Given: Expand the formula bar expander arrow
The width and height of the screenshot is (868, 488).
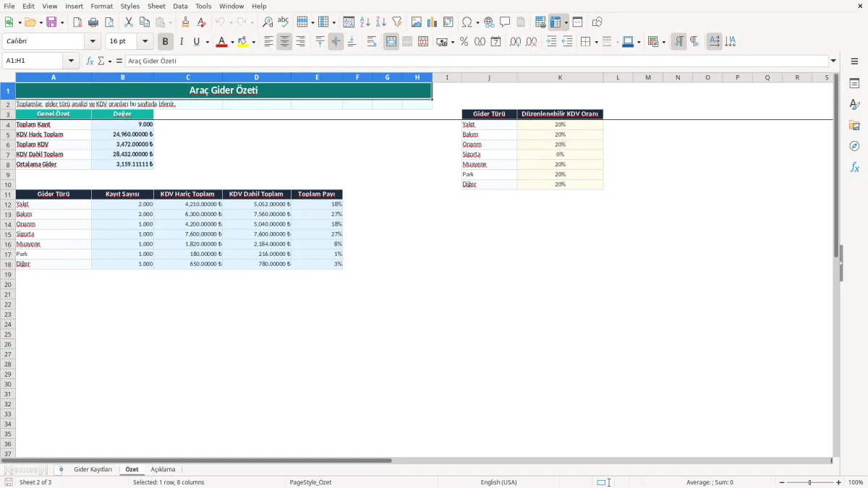Looking at the screenshot, I should [x=833, y=61].
